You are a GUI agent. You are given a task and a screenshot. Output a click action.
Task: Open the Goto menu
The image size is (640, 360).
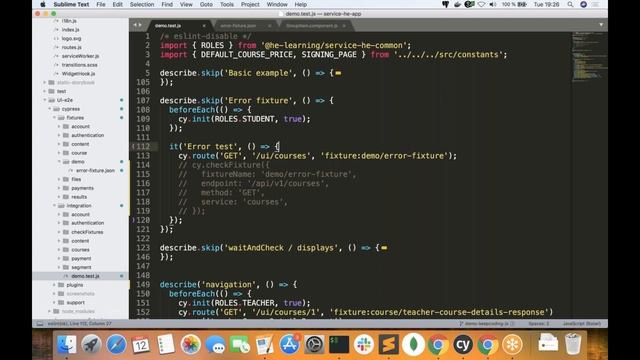206,4
